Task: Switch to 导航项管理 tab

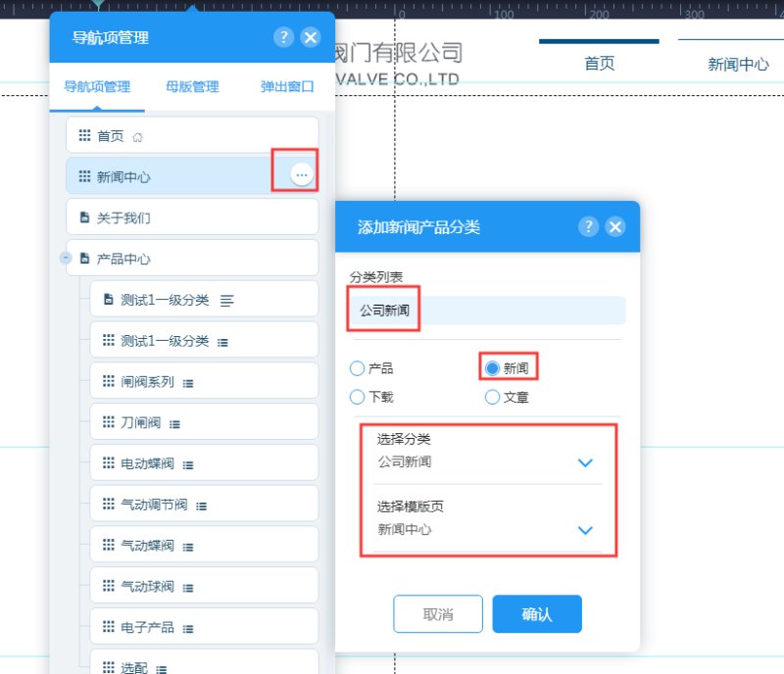Action: click(97, 87)
